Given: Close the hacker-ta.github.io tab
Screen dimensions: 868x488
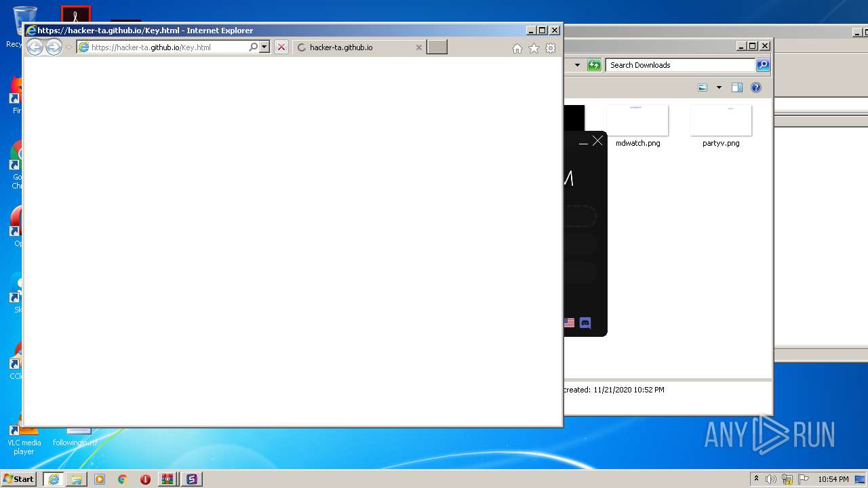Looking at the screenshot, I should 418,47.
